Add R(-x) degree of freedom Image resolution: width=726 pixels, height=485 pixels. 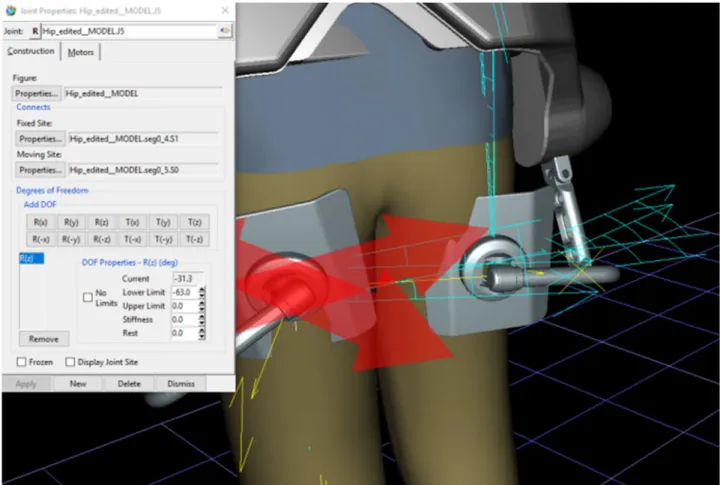[41, 239]
